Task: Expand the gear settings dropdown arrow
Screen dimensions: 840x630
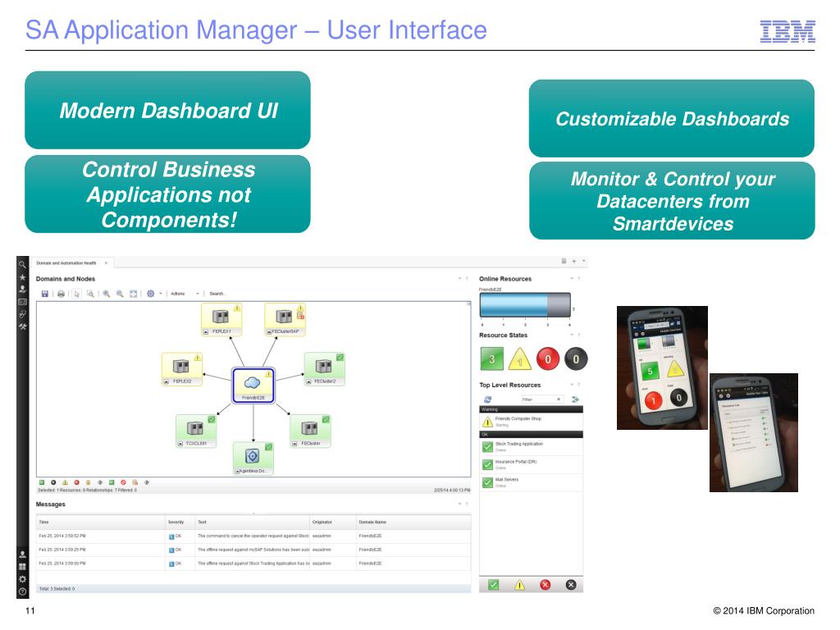Action: click(161, 293)
